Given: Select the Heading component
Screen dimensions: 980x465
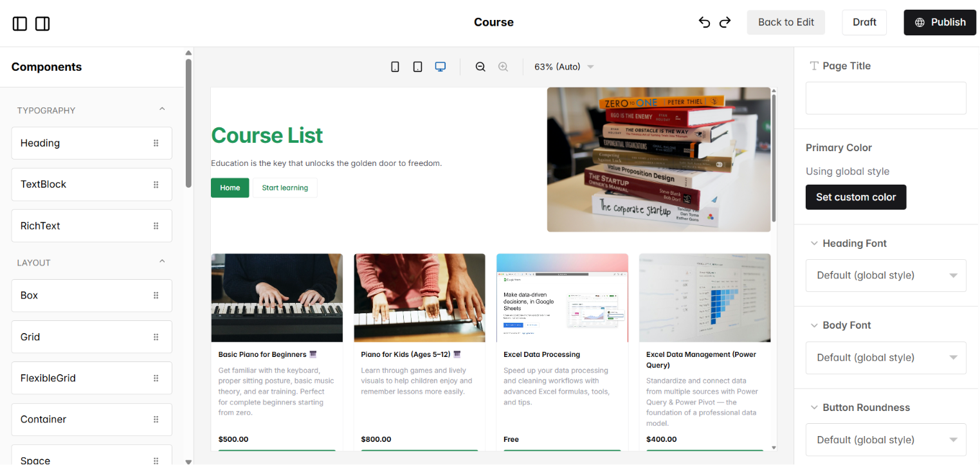Looking at the screenshot, I should tap(92, 143).
